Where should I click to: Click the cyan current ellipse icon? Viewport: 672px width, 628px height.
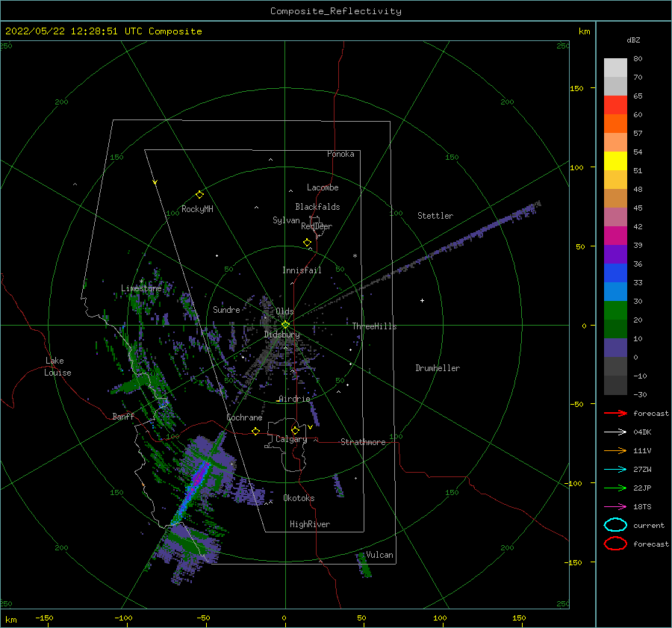[x=615, y=525]
